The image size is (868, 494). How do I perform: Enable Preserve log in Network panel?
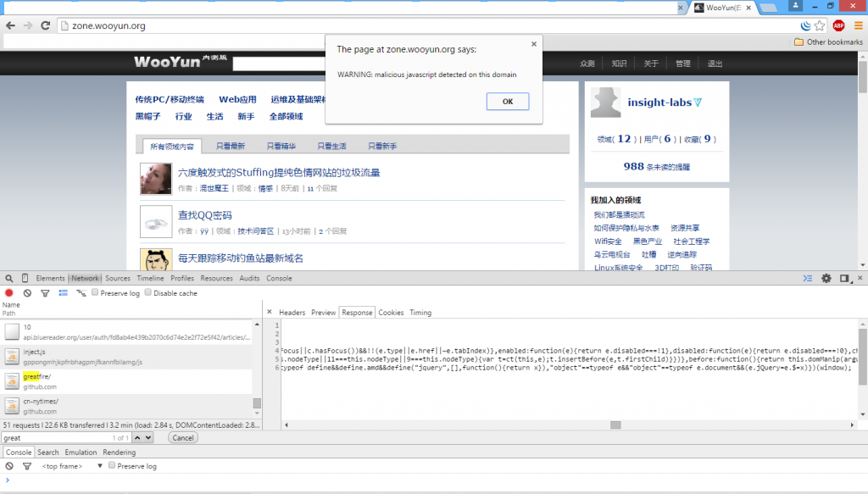(x=96, y=293)
